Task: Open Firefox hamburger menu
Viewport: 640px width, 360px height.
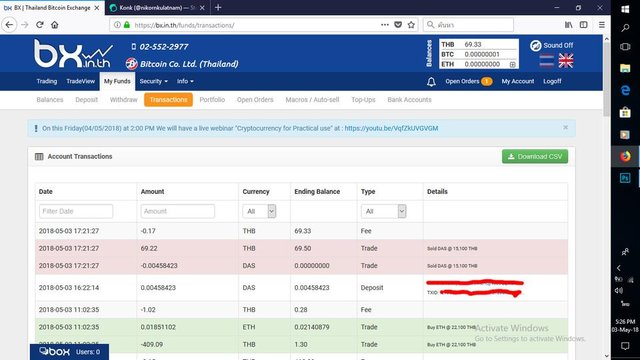Action: point(602,25)
